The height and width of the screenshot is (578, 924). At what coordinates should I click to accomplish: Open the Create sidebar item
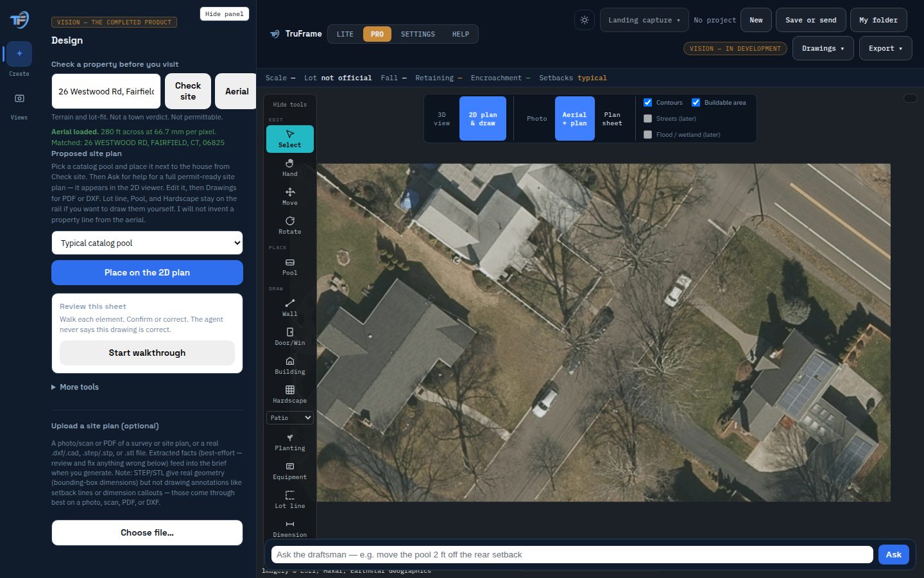pos(19,60)
